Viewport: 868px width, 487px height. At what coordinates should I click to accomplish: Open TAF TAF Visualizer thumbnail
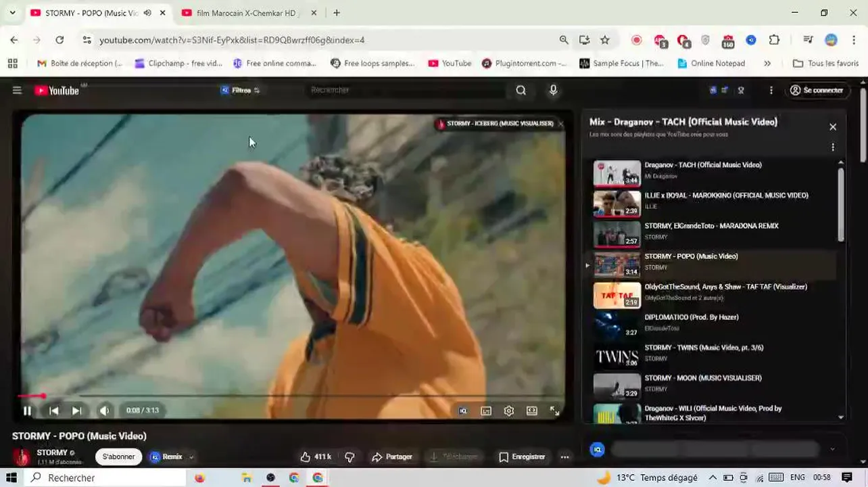(617, 295)
